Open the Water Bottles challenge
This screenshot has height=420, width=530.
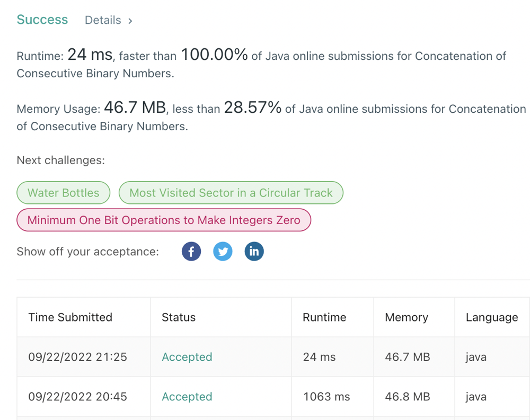pyautogui.click(x=64, y=193)
